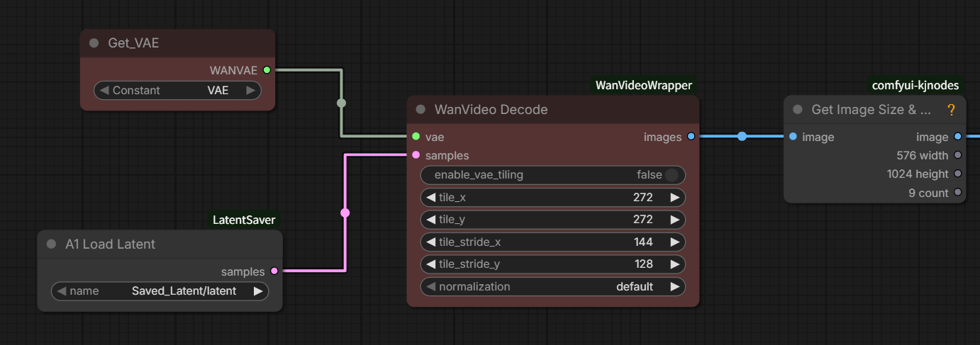Click the tile_y value 272
Viewport: 980px width, 345px height.
[x=643, y=220]
